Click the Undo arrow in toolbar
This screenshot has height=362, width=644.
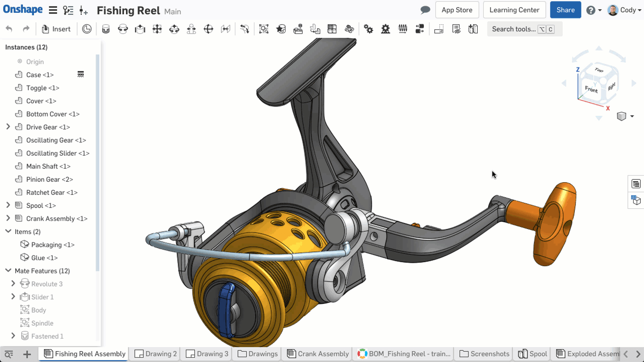pyautogui.click(x=9, y=29)
